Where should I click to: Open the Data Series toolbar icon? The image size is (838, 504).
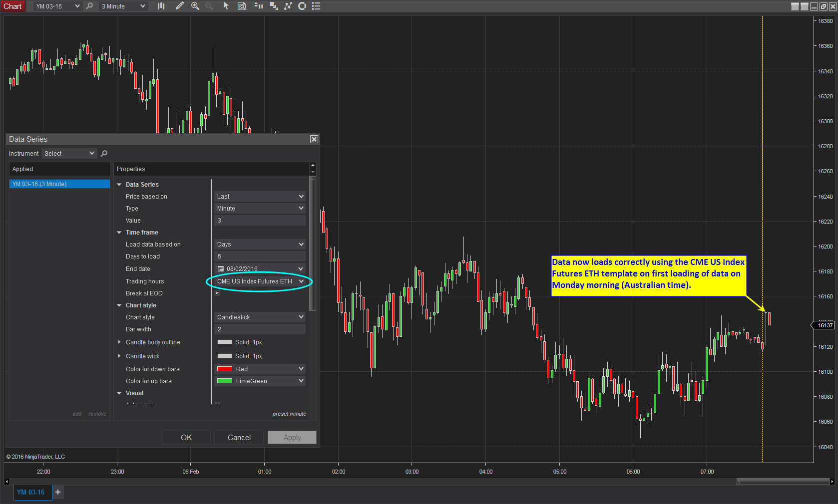pyautogui.click(x=274, y=6)
